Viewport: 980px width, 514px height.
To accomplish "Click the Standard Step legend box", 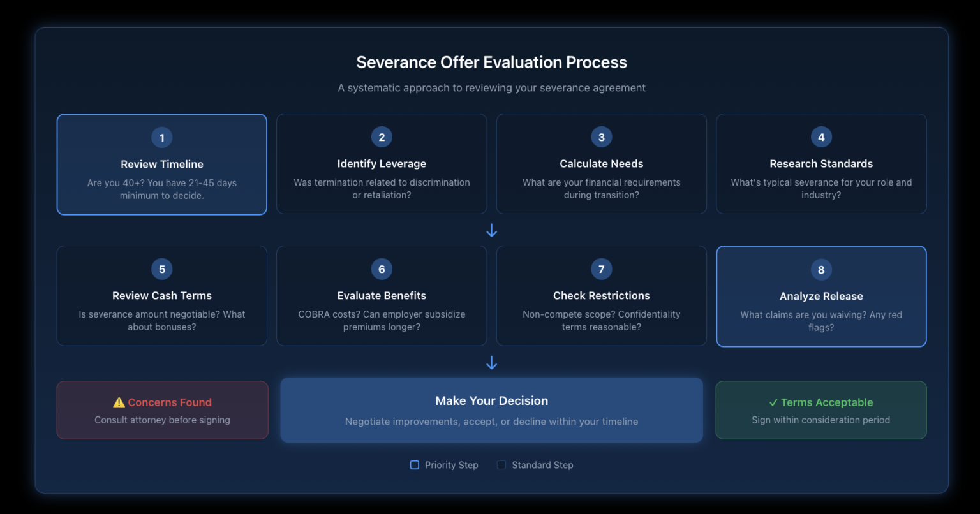I will [501, 465].
